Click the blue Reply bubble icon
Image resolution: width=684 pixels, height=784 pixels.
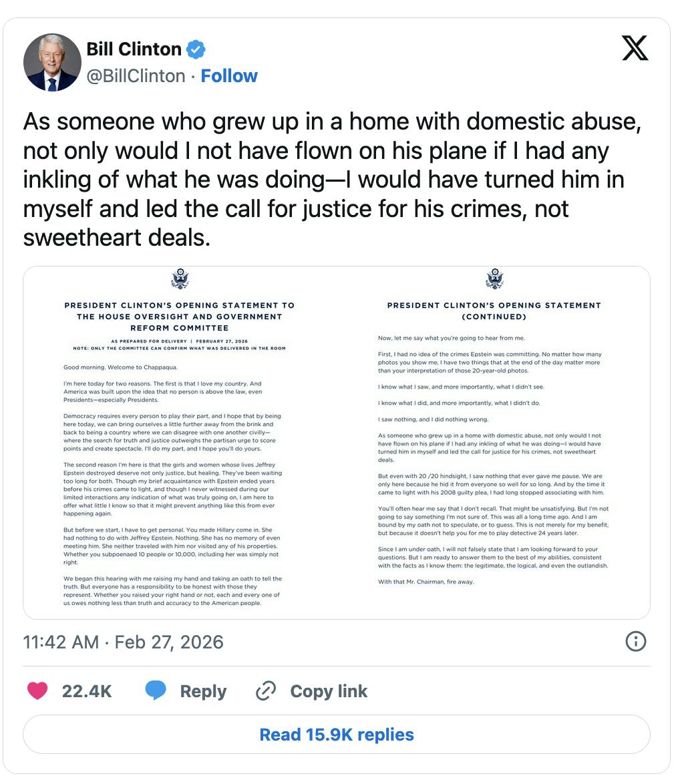pos(155,691)
